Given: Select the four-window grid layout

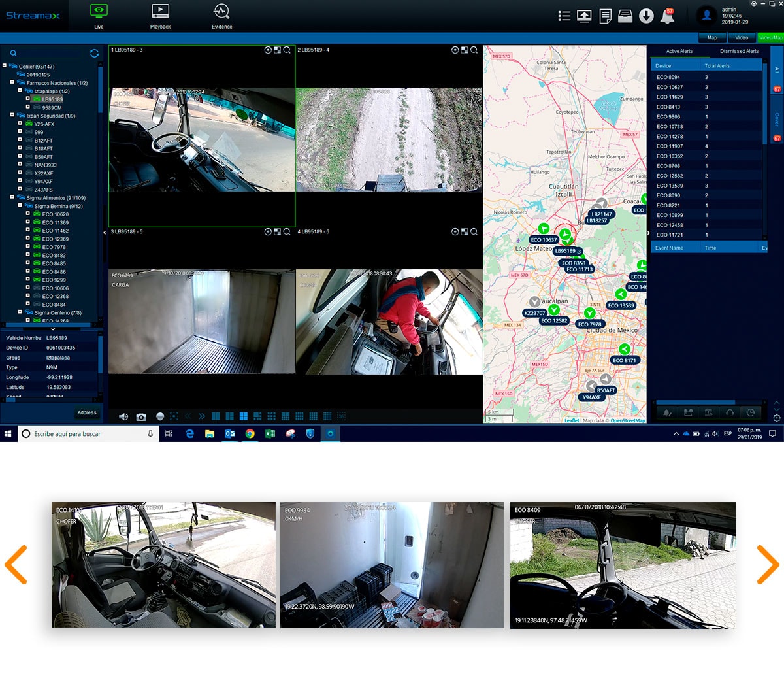Looking at the screenshot, I should point(243,416).
